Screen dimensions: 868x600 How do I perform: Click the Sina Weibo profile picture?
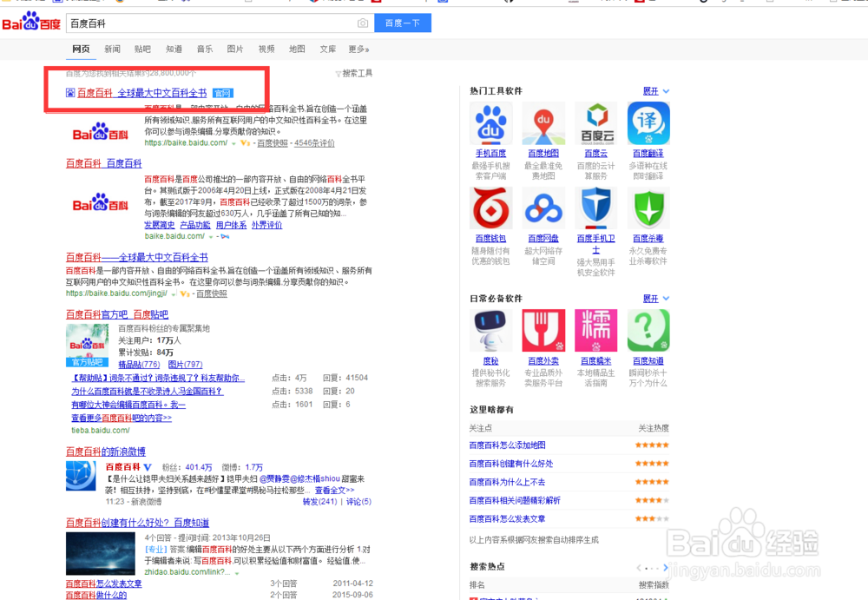81,475
